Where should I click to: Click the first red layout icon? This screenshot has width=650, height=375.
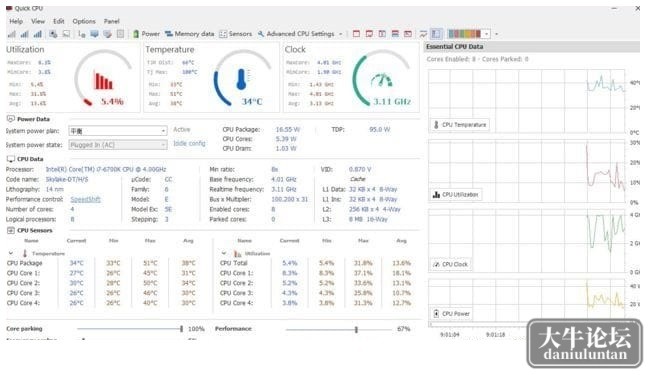coord(356,34)
